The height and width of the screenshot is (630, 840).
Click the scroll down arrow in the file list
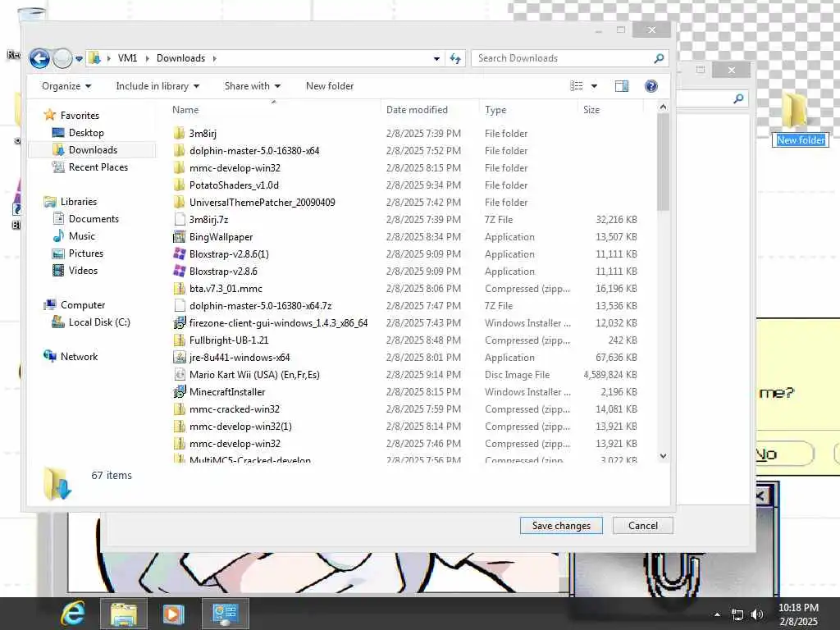pos(663,456)
